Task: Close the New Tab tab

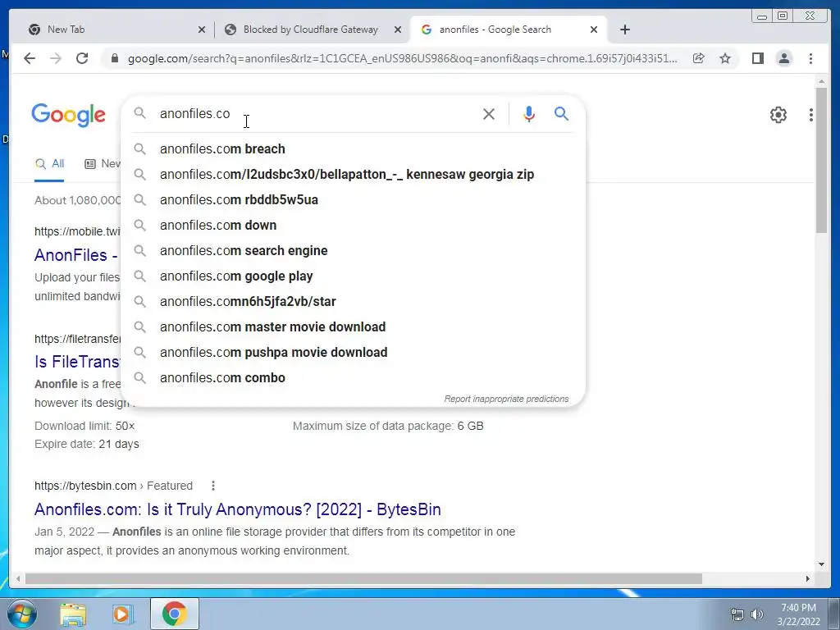Action: click(x=202, y=30)
